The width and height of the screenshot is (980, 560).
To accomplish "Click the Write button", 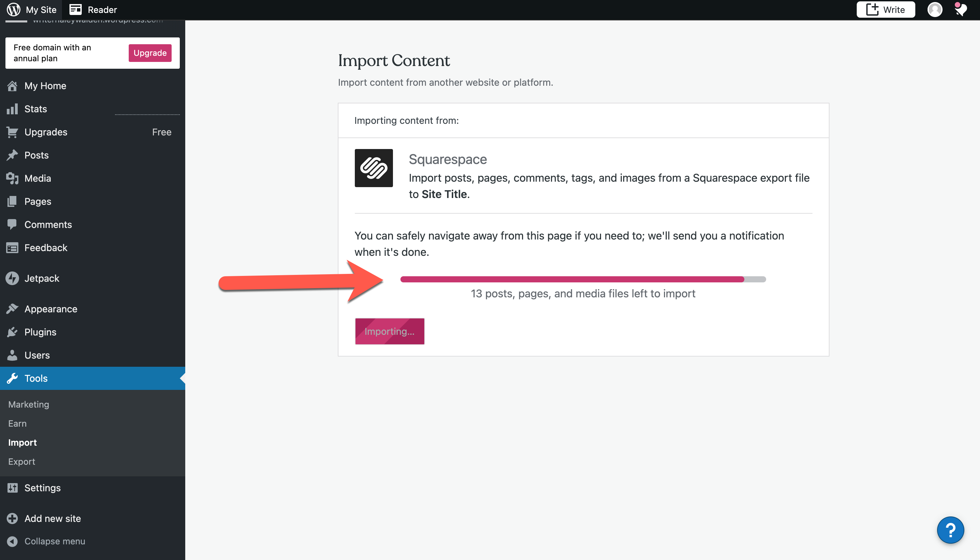I will tap(885, 10).
